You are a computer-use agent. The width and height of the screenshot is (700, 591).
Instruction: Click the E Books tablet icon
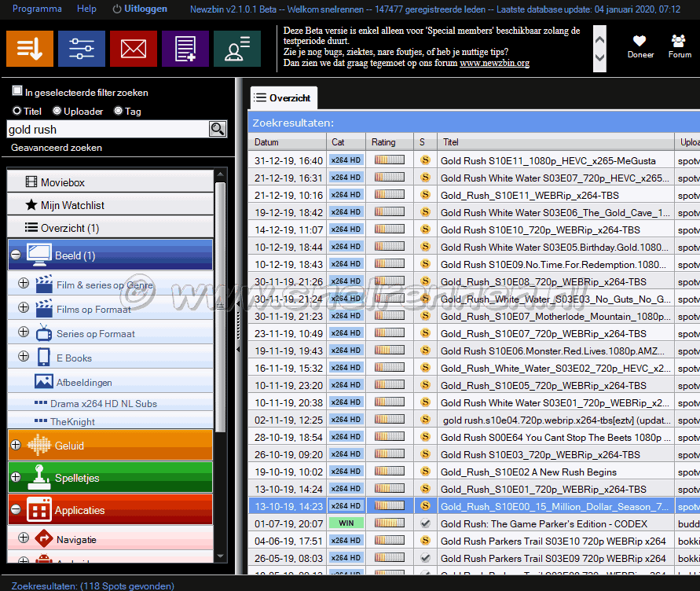[x=44, y=358]
